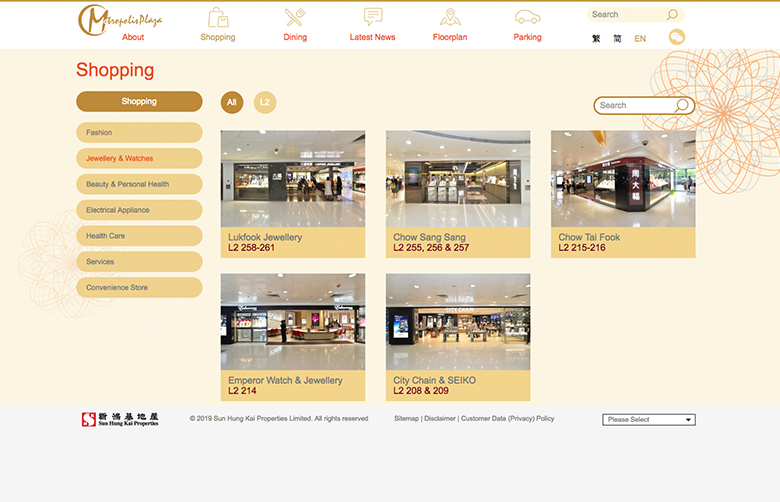
Task: Select Beauty & Personal Health category
Action: tap(139, 185)
